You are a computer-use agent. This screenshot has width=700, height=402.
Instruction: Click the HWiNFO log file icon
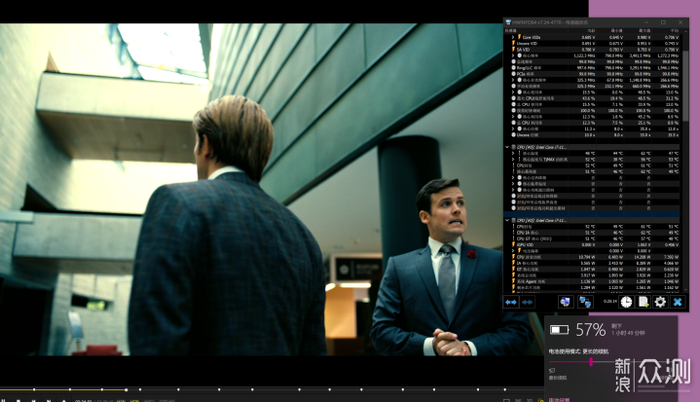pos(643,302)
